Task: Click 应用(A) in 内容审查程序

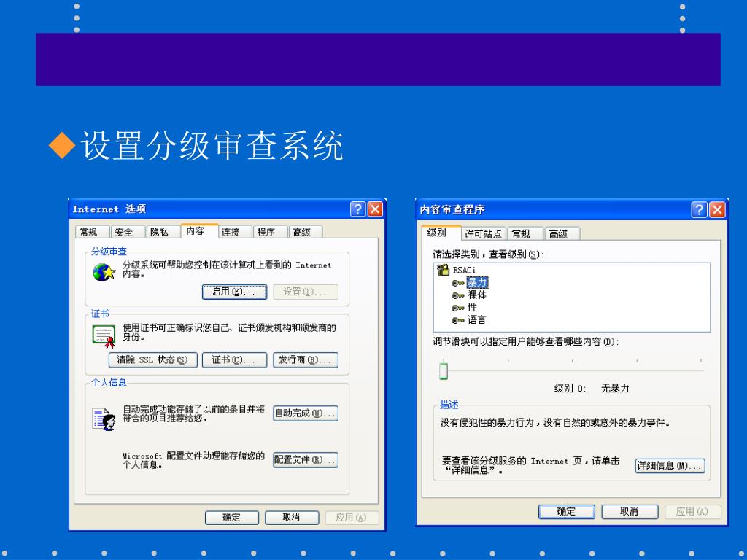Action: 693,512
